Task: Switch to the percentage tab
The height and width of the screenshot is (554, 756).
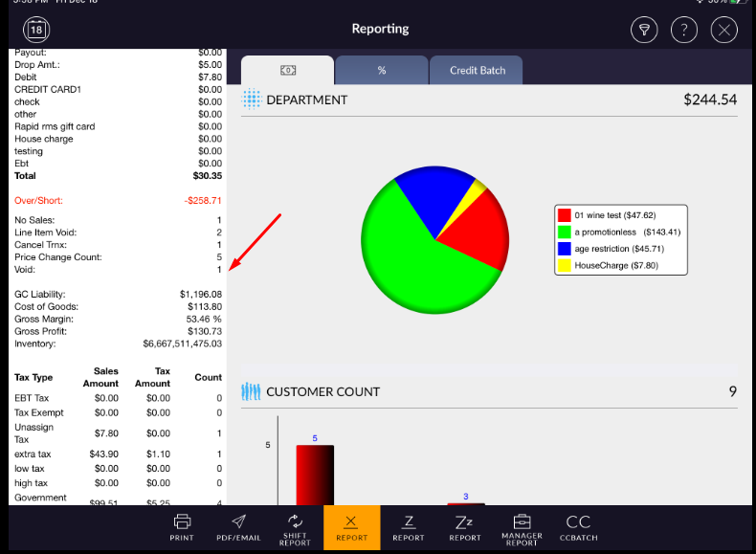Action: coord(381,71)
